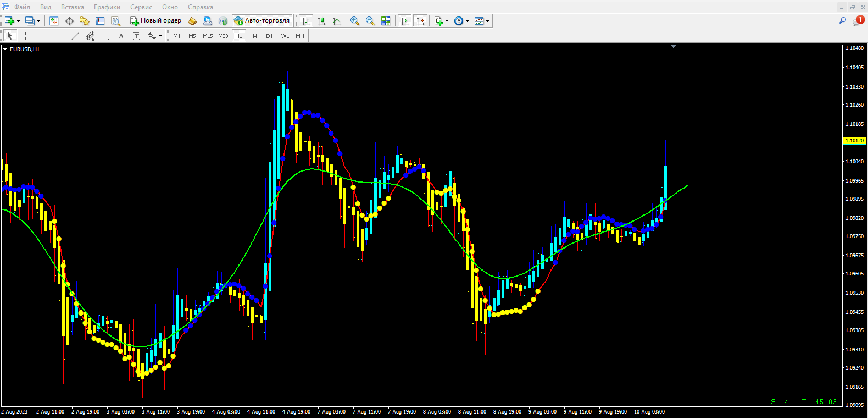Toggle the chart shift button
Screen dimensions: 868x419
coord(420,21)
